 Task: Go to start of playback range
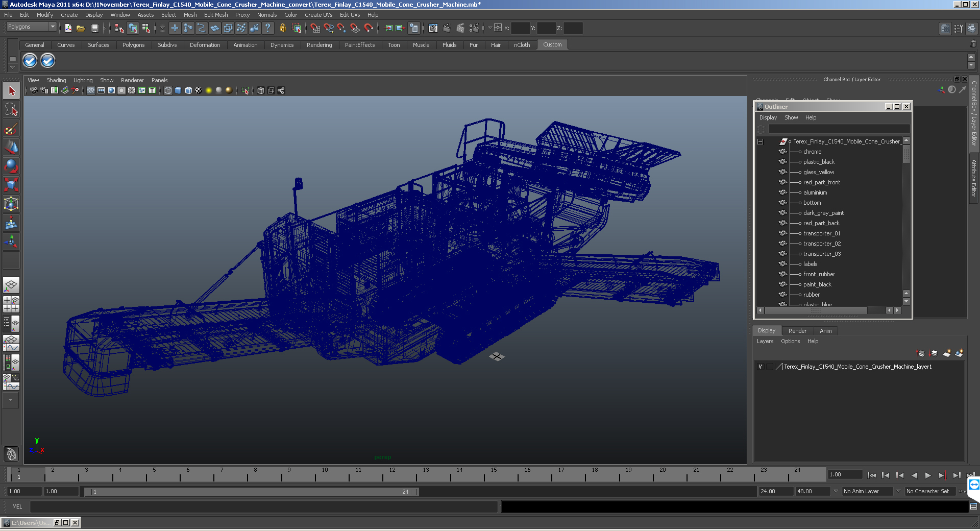[x=871, y=475]
